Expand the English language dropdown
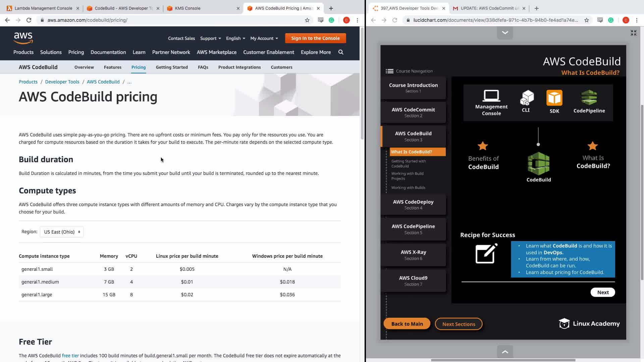The image size is (644, 362). (x=235, y=39)
